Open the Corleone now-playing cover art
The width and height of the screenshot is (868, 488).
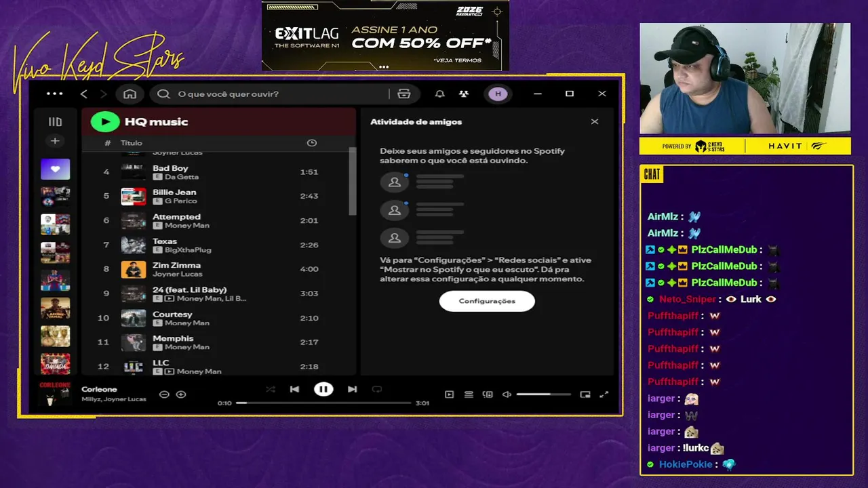coord(56,393)
